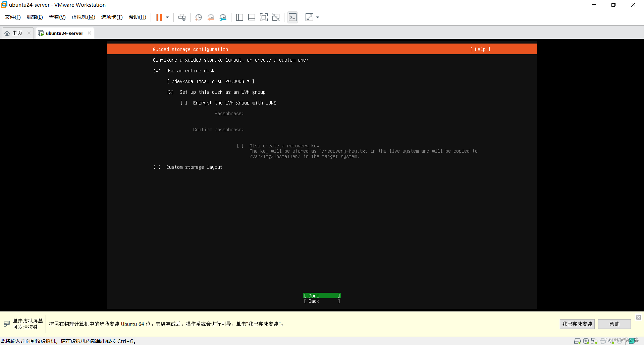Click the stretch guest display icon
The image size is (644, 345).
click(x=309, y=17)
